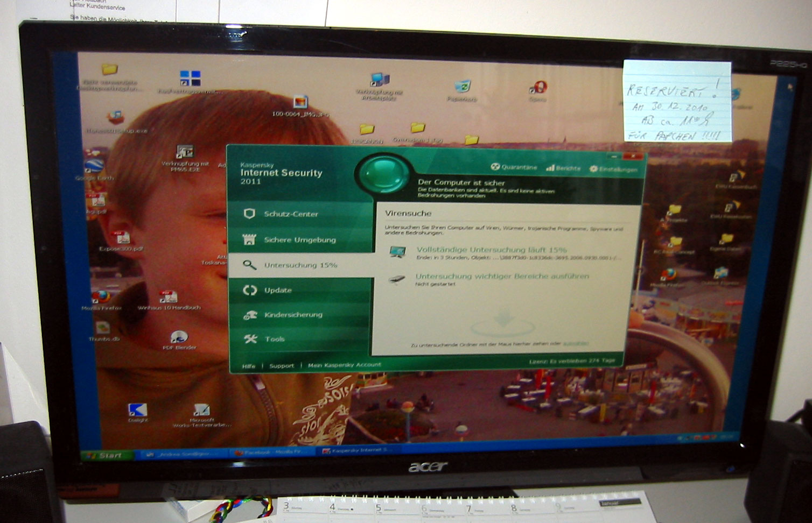Viewport: 812px width, 523px height.
Task: Select the 100-0064_IMG.JPG desktop image file
Action: (x=300, y=106)
